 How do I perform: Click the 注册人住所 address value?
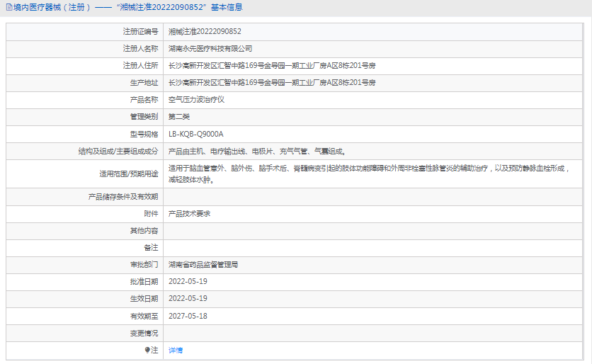tap(272, 66)
